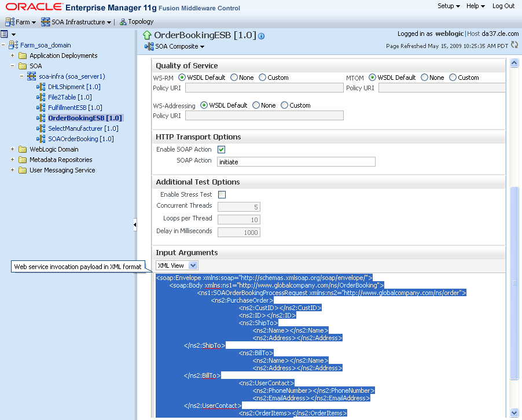Click the scrollbar down arrow
This screenshot has width=522, height=420.
point(514,412)
